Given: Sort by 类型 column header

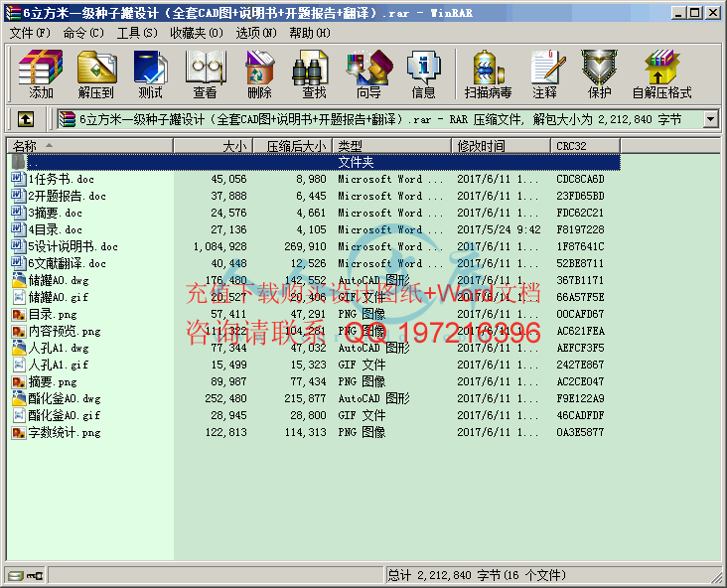Looking at the screenshot, I should click(392, 146).
